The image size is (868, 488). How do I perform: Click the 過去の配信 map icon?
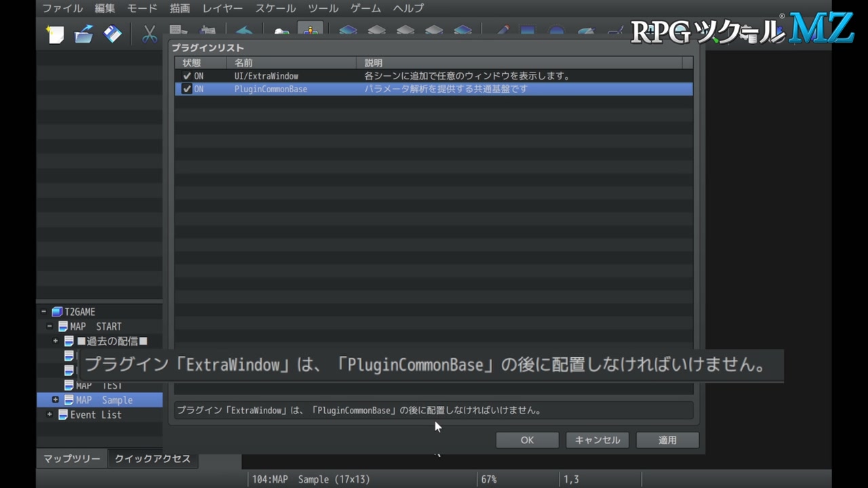[x=69, y=341]
